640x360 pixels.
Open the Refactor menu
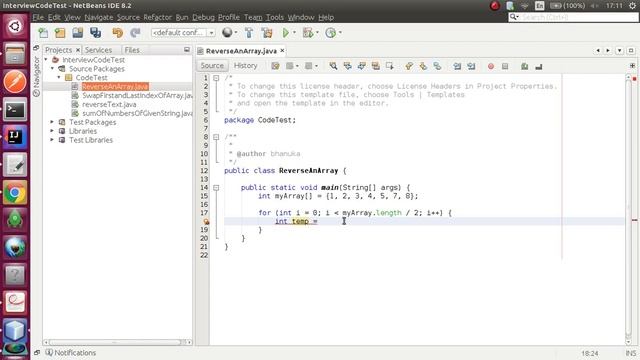point(158,17)
